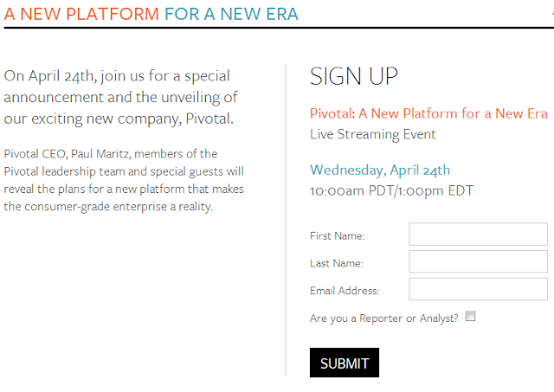The width and height of the screenshot is (554, 392).
Task: Click the '10:00am PDT/1:00pm EDT' time text
Action: pos(391,191)
